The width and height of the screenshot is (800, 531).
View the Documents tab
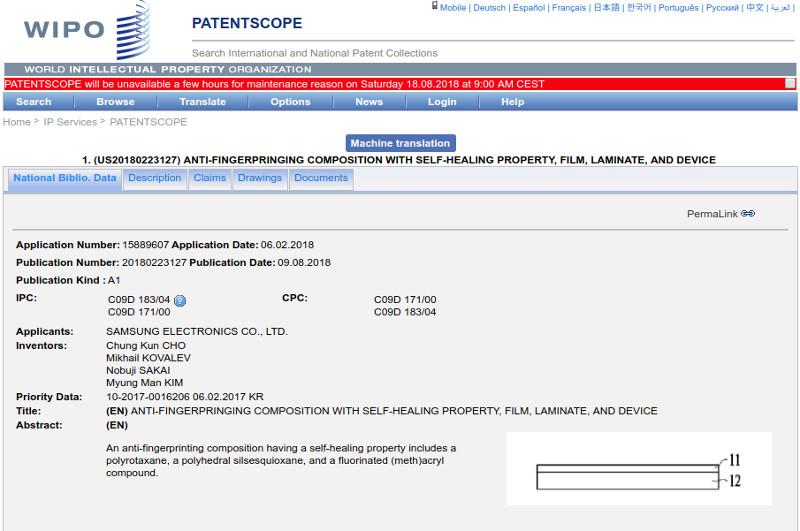[321, 179]
